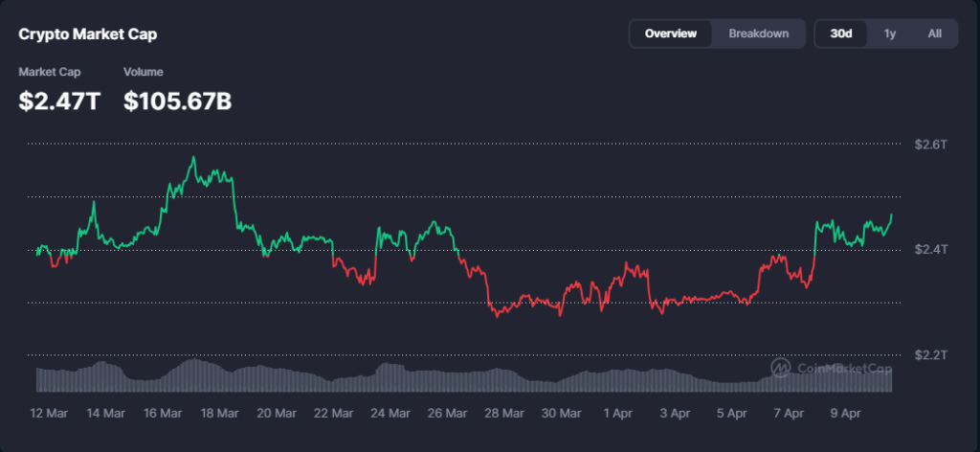Click the $2.47T market cap value

pos(59,101)
